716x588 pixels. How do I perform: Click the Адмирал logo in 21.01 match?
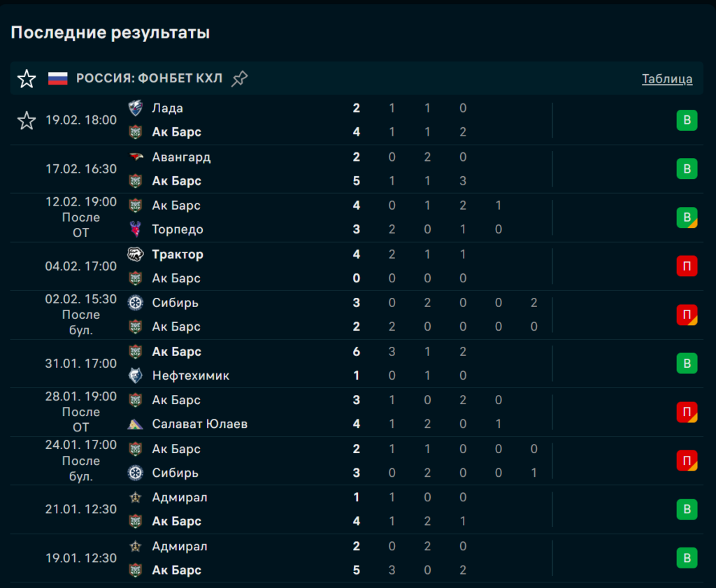pos(136,498)
